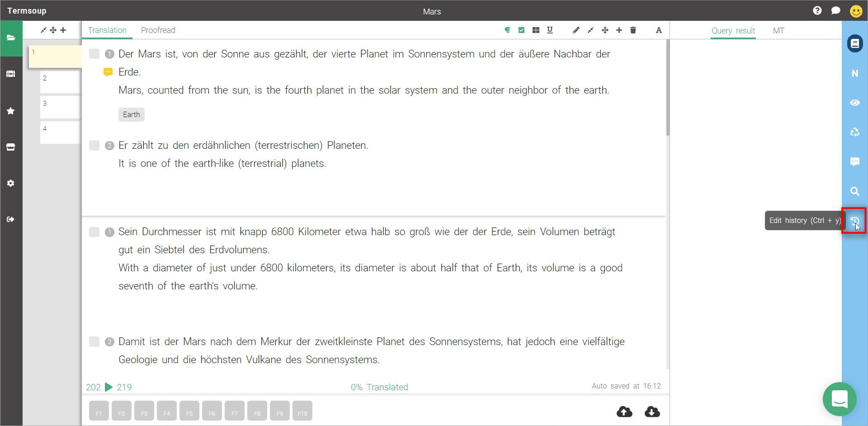Click the smiley profile icon

[x=856, y=11]
